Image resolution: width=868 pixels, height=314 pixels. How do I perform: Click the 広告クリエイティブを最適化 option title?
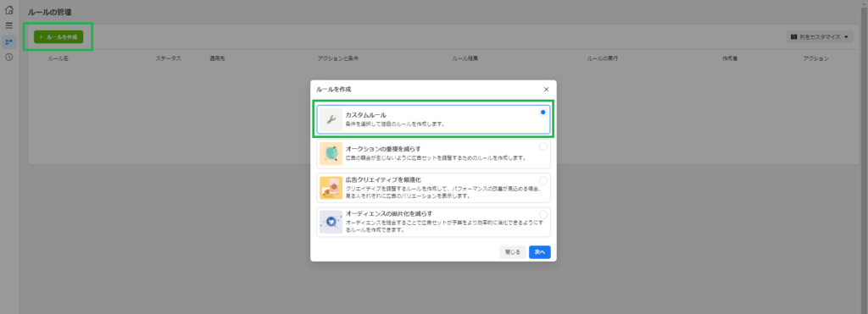[x=383, y=179]
